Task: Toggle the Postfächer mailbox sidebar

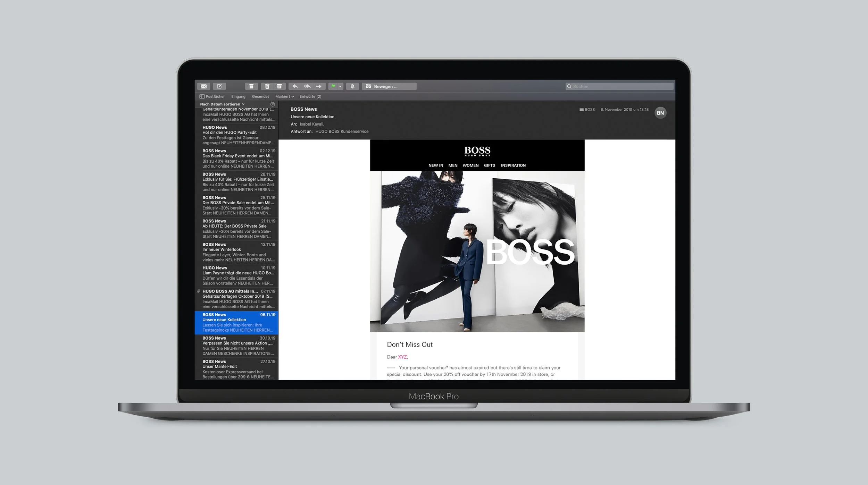Action: pyautogui.click(x=212, y=96)
